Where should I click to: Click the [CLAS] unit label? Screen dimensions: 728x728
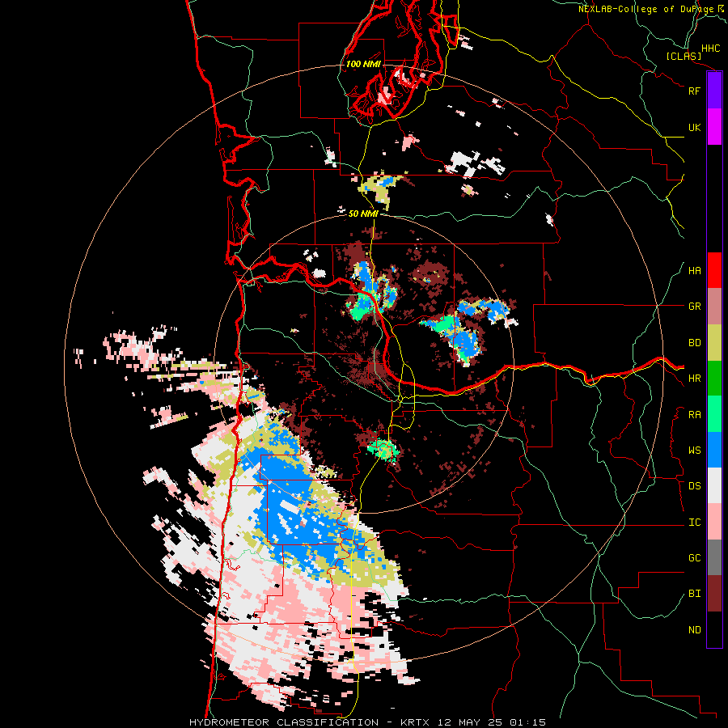click(684, 57)
